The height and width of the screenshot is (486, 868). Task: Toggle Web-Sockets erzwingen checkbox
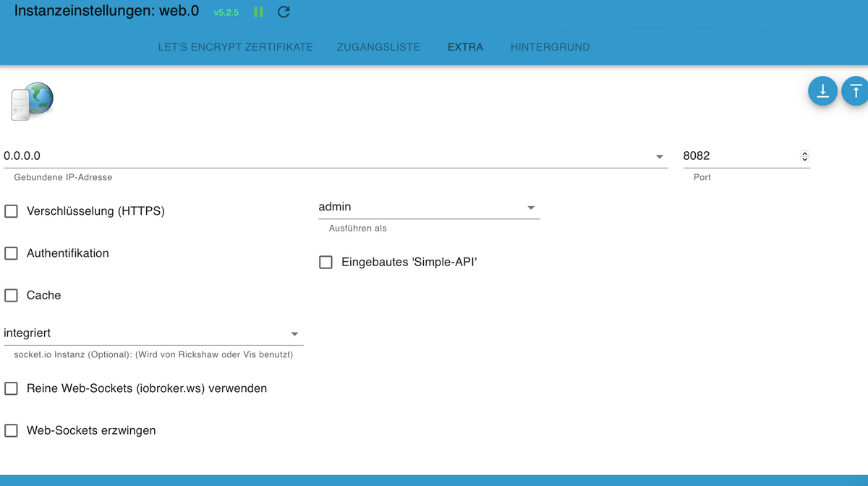pos(12,430)
